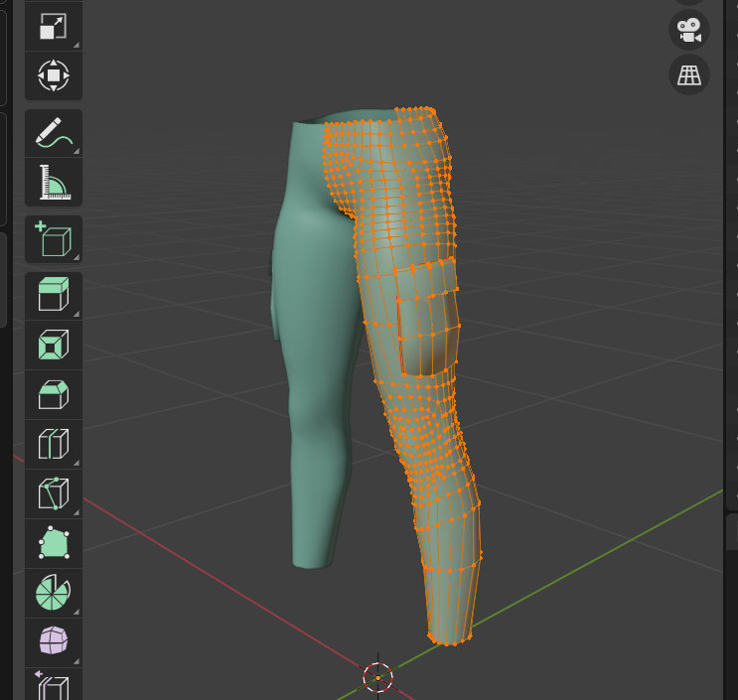
Task: Select the Annotate pencil tool
Action: tap(54, 133)
